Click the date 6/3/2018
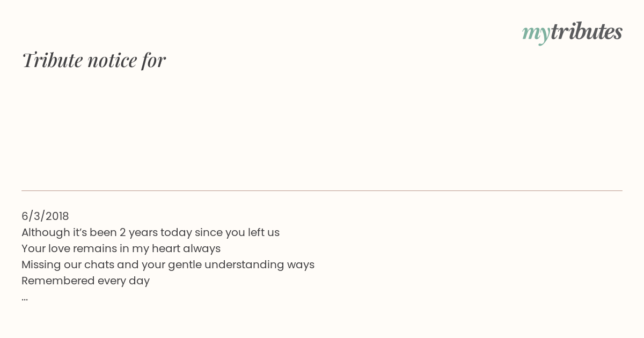 [45, 216]
